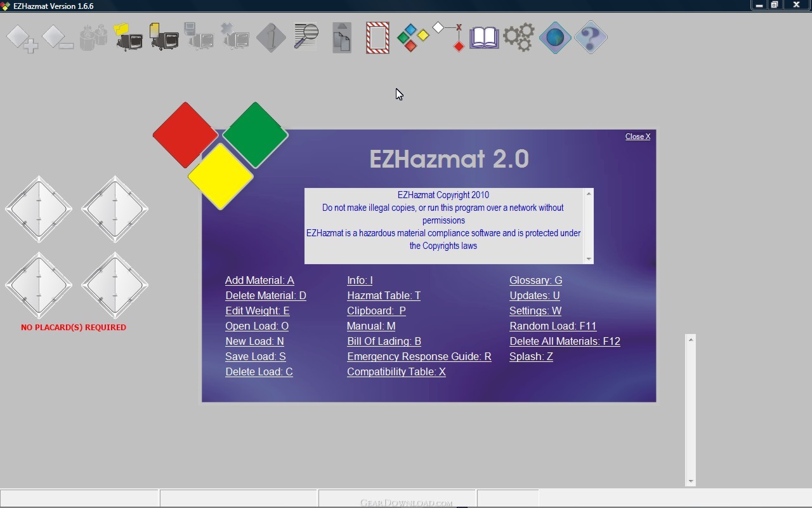
Task: Open the manual using the open-book icon
Action: click(x=484, y=37)
